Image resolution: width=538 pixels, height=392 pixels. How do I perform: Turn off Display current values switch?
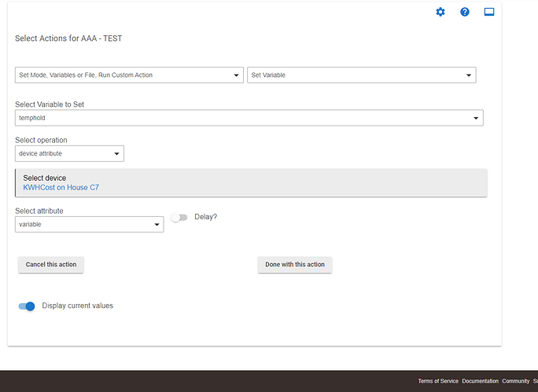tap(27, 306)
